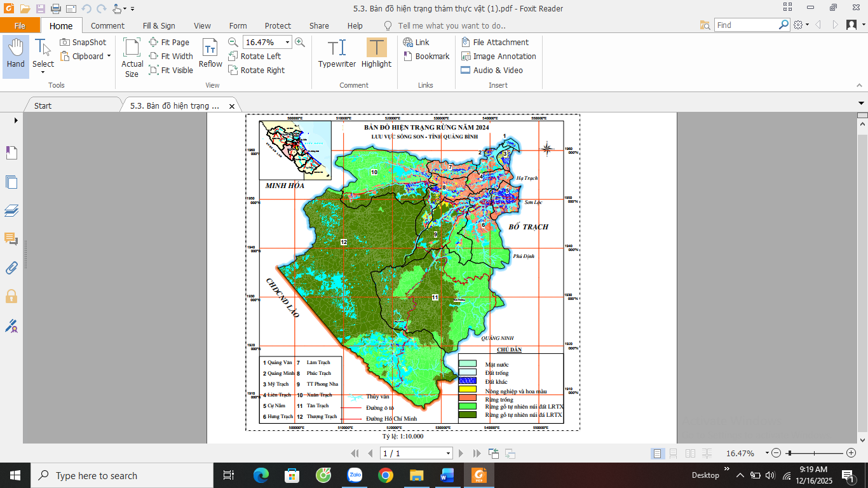The image size is (868, 488).
Task: Go to next page arrow
Action: coord(460,453)
